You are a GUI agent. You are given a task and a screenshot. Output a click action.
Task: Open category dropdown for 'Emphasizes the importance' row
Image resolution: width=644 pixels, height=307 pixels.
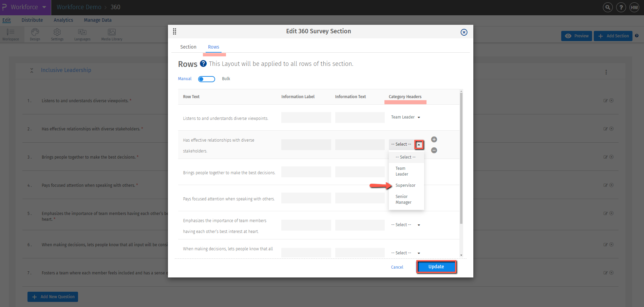[405, 225]
